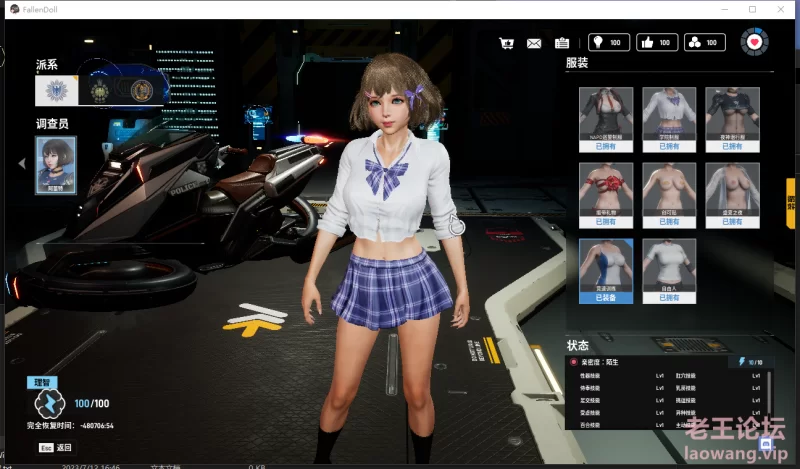The width and height of the screenshot is (800, 469).
Task: Minimize the FallenDoll window
Action: (724, 9)
